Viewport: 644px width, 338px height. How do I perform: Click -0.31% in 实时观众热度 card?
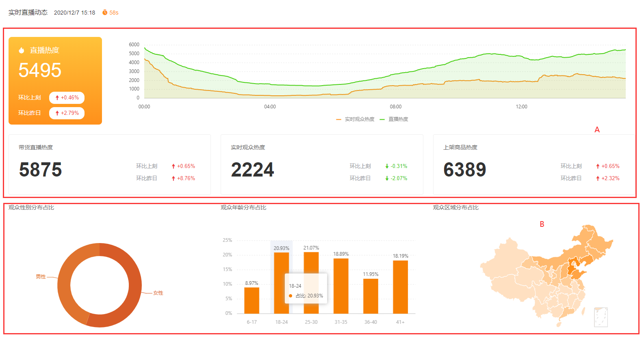tap(396, 166)
